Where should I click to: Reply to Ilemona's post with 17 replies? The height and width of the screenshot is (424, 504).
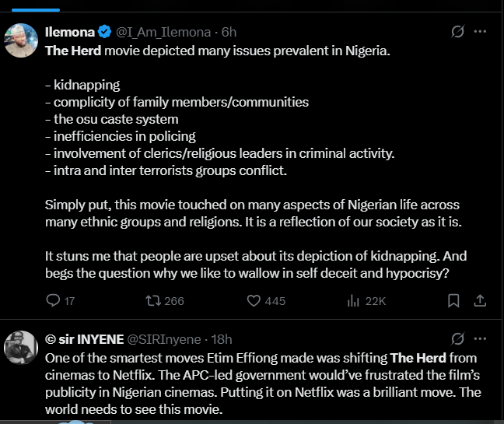click(54, 300)
